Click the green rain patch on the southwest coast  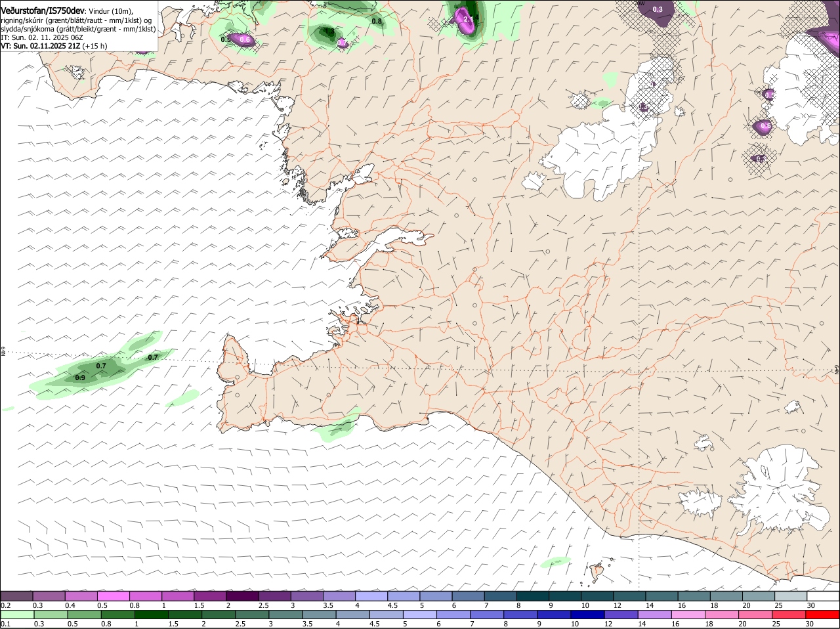pyautogui.click(x=338, y=425)
